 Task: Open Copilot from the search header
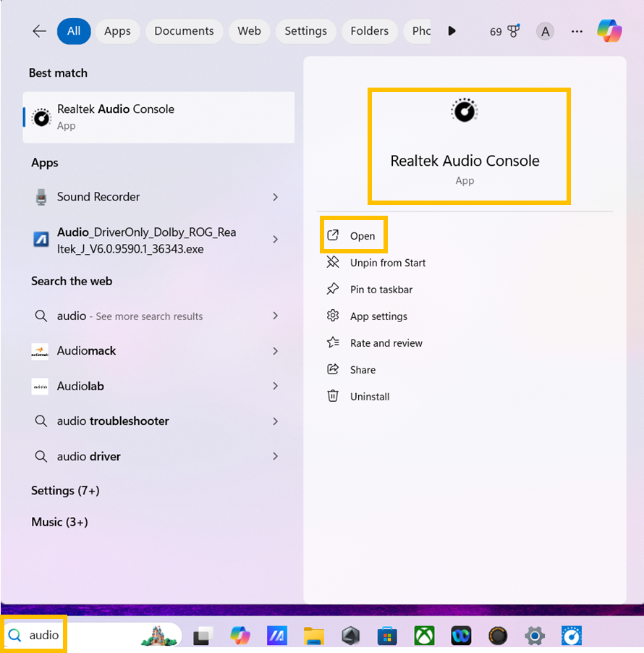pyautogui.click(x=609, y=31)
